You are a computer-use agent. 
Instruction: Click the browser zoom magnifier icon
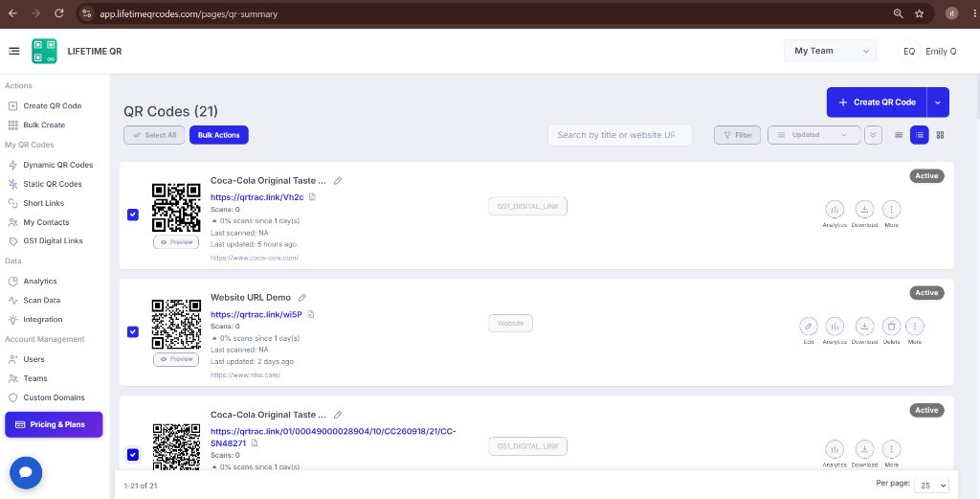[898, 13]
